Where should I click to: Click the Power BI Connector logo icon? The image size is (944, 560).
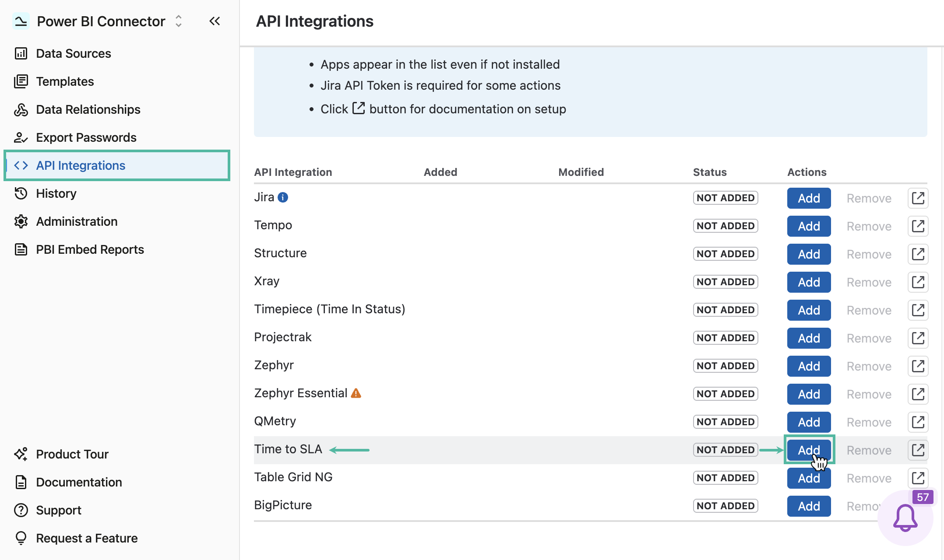pos(21,21)
